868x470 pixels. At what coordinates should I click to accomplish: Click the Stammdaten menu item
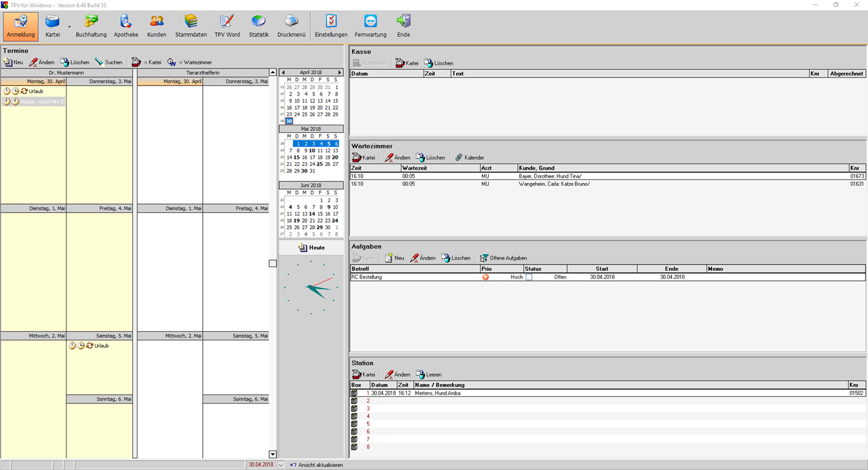[191, 26]
